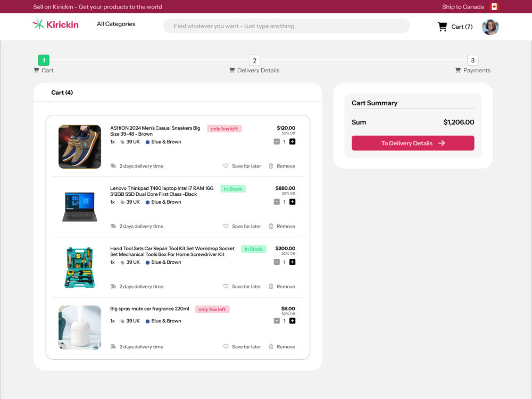532x399 pixels.
Task: Click the Canada flag icon
Action: [x=494, y=7]
